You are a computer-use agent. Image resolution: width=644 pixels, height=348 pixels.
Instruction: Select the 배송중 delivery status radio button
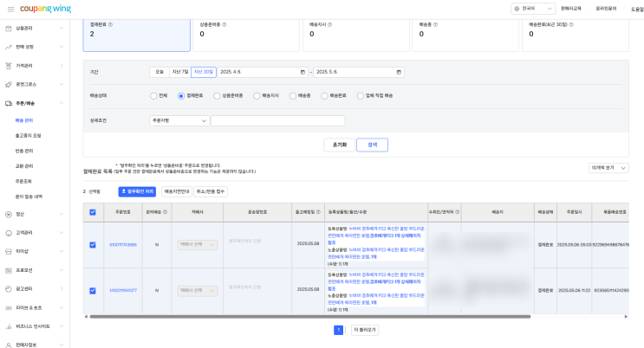coord(293,95)
